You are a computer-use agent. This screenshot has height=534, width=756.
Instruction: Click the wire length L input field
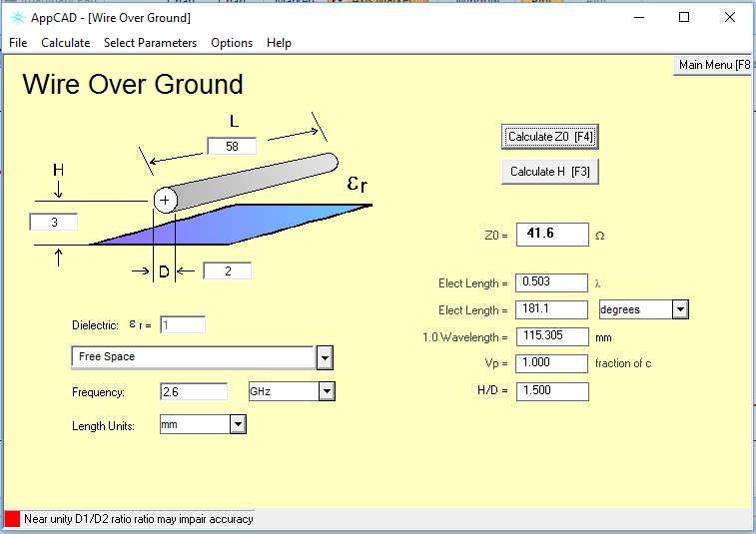[232, 147]
